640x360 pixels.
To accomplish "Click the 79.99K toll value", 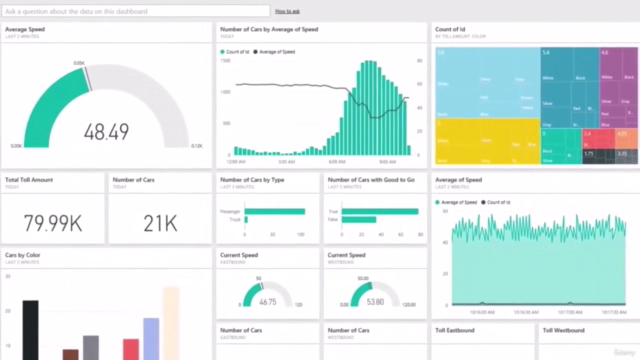I will pos(53,223).
